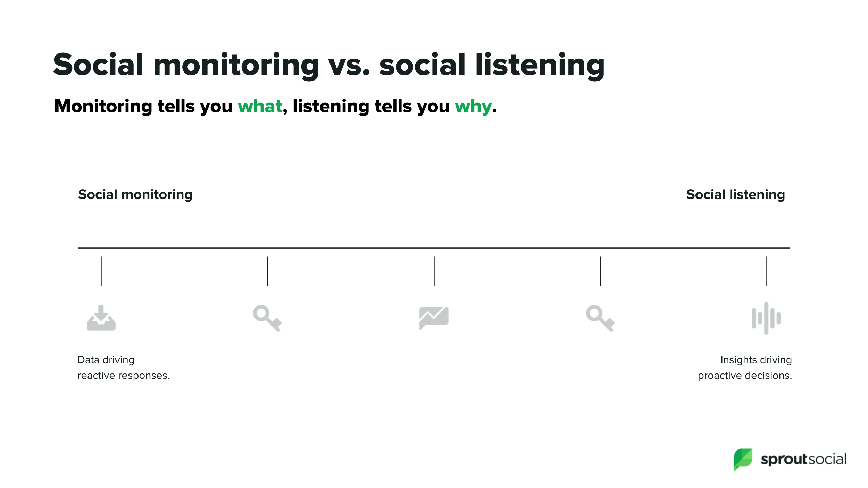Click the key icon right of the chart icon
This screenshot has height=488, width=868.
coord(600,318)
